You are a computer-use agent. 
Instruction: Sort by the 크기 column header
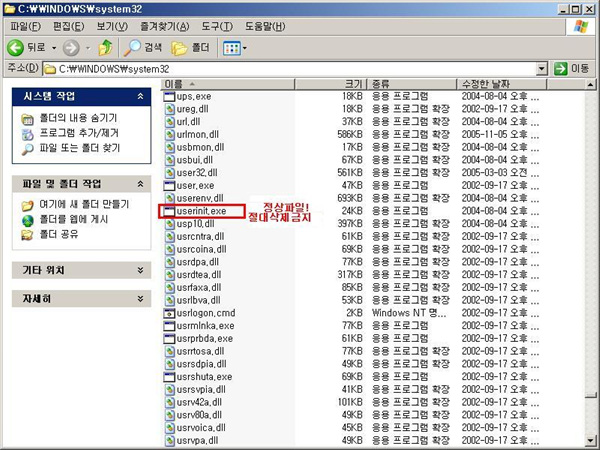331,84
